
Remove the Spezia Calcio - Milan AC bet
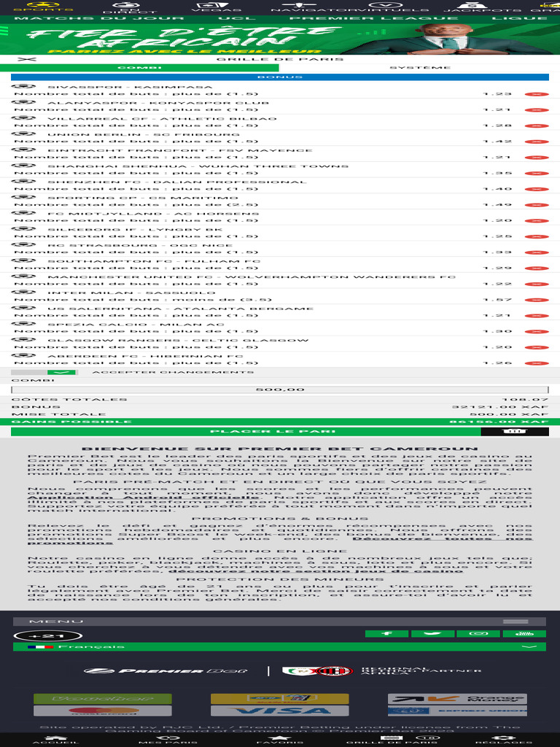pos(537,332)
